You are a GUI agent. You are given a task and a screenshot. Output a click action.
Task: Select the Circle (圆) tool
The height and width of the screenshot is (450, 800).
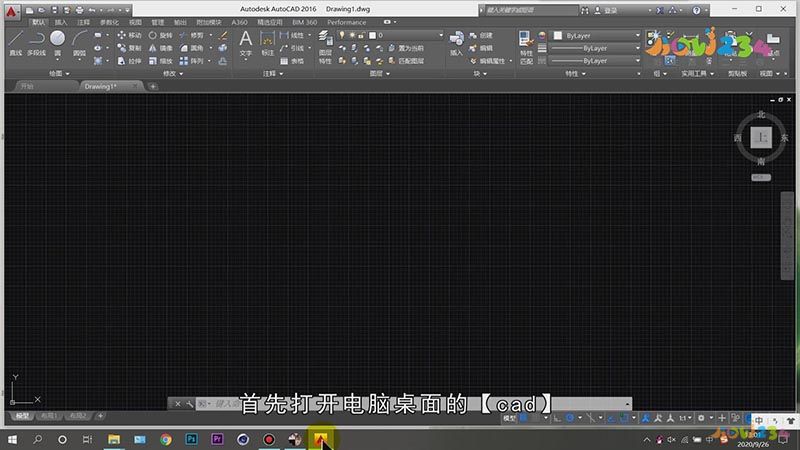58,43
